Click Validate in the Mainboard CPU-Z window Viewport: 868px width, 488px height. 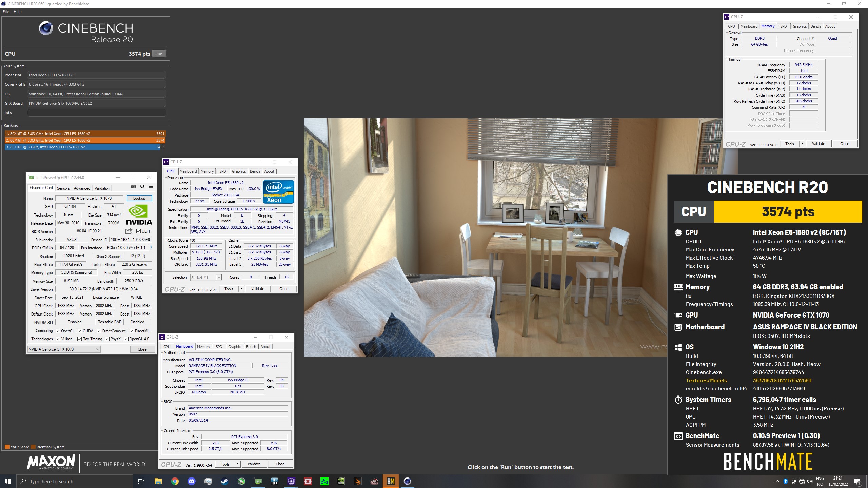254,464
